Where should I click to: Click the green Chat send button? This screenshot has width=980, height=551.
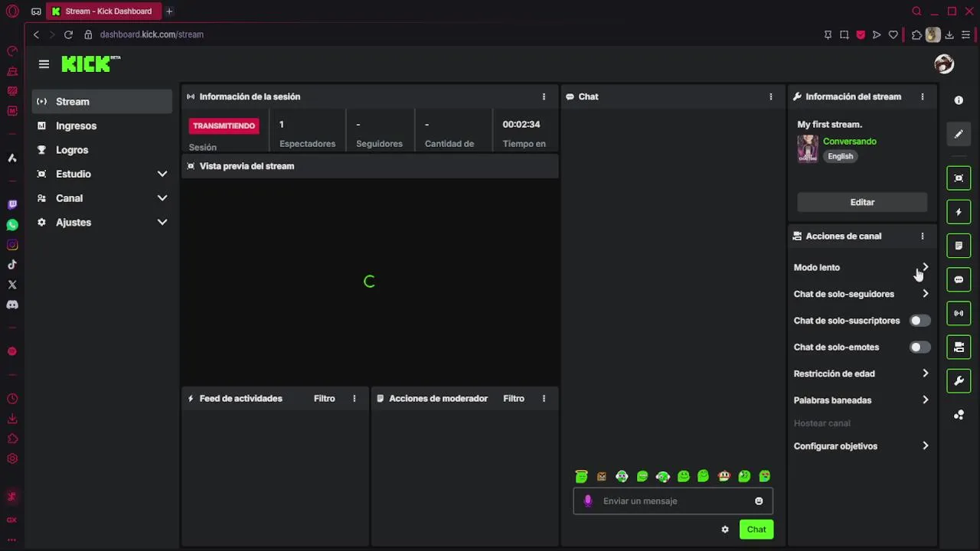[756, 530]
